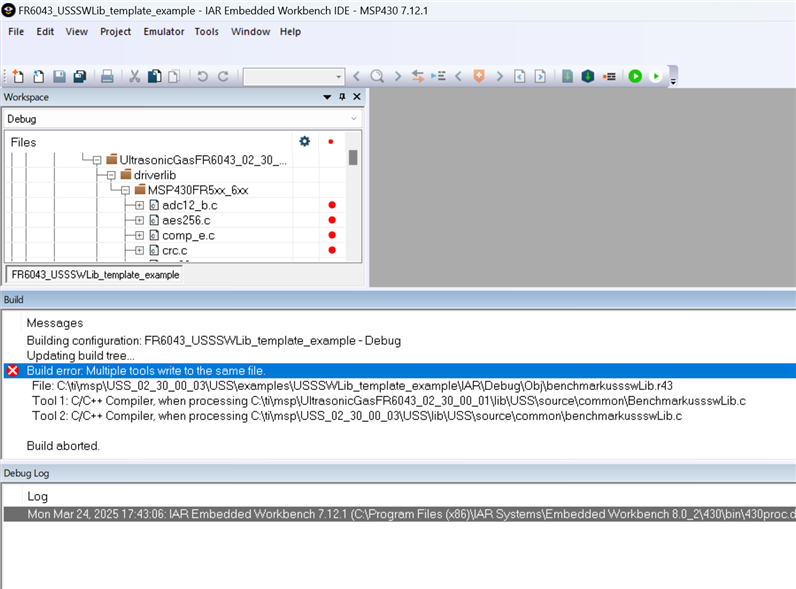Open the Help menu
796x589 pixels.
click(x=290, y=31)
